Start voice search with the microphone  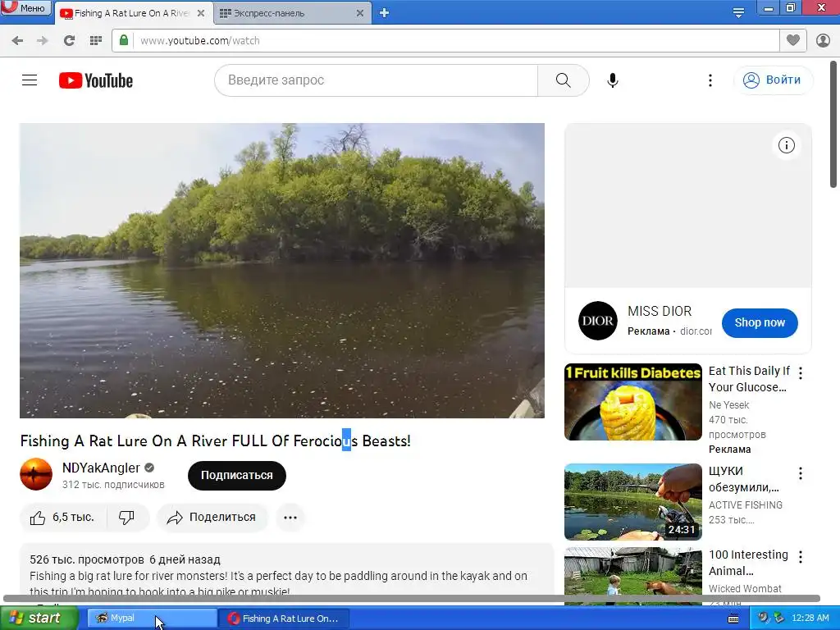(x=613, y=80)
